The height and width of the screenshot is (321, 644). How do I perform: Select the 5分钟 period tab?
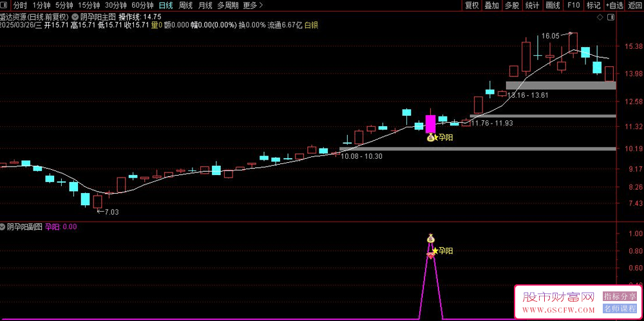click(x=64, y=5)
